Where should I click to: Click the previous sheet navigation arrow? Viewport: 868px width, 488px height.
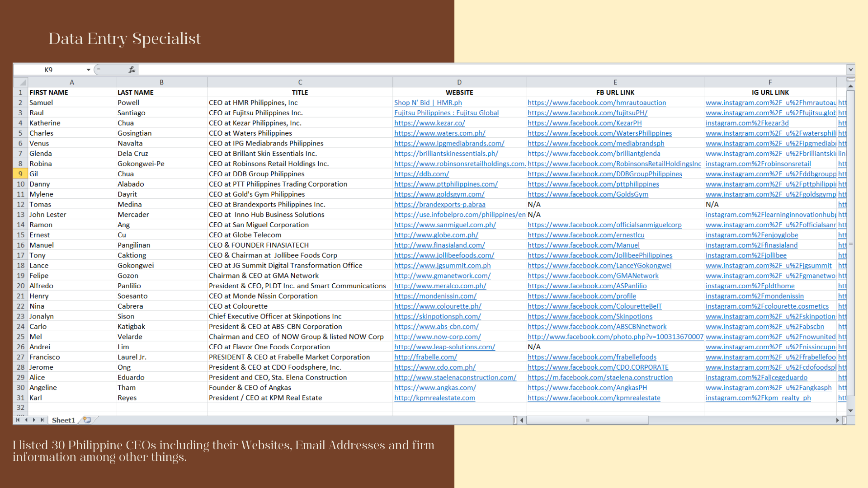point(26,420)
